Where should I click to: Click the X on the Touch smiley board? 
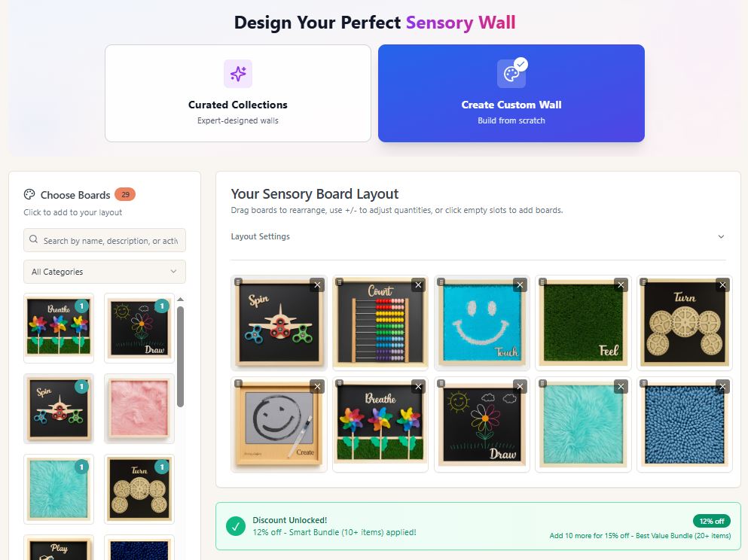click(x=520, y=285)
